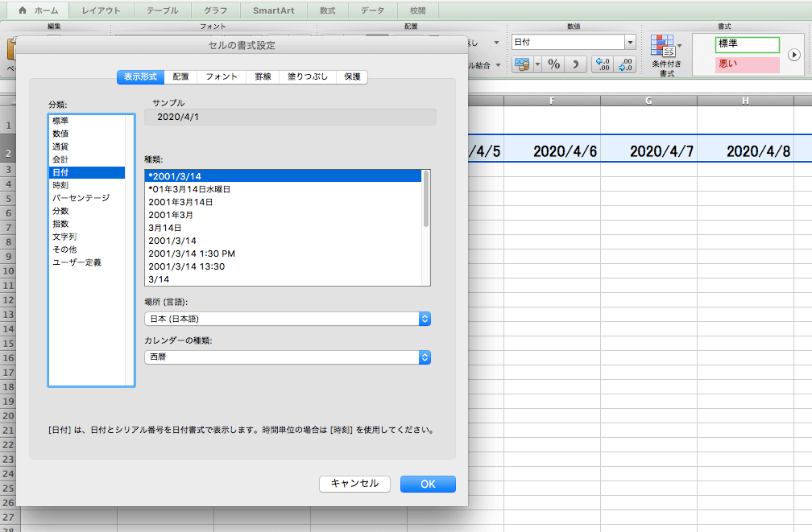Open the number format dropdown in ribbon
The height and width of the screenshot is (532, 812).
pos(630,42)
